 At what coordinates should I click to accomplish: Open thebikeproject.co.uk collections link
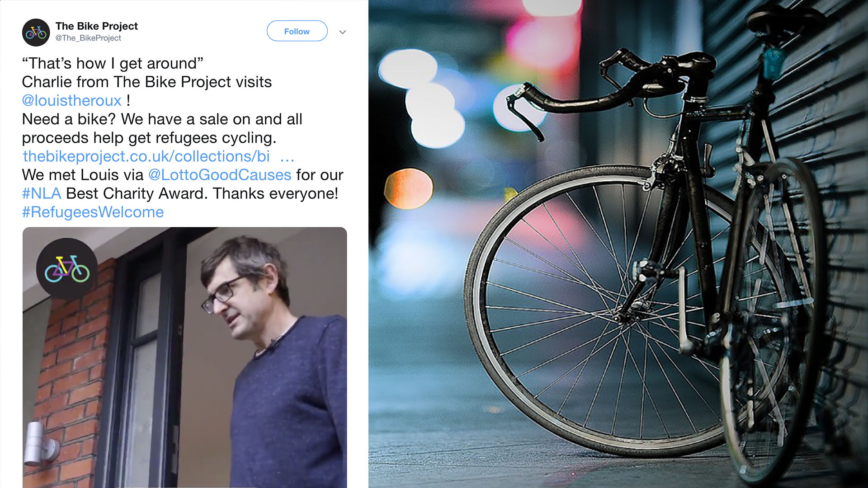pos(146,156)
